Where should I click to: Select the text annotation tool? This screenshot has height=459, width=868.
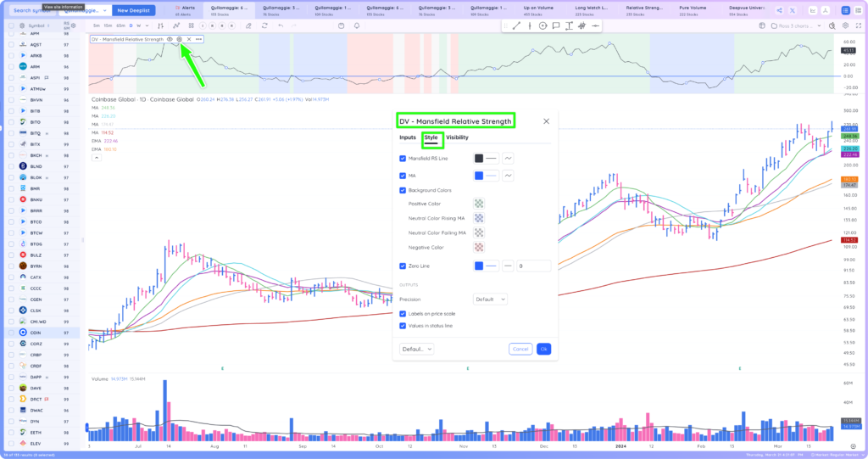(x=569, y=25)
